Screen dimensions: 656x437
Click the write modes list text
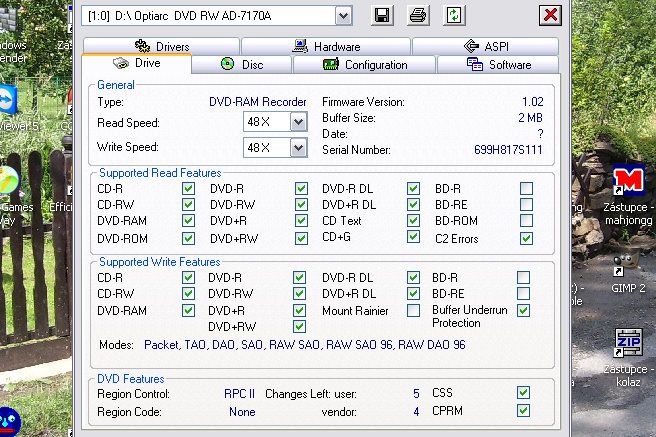[305, 345]
